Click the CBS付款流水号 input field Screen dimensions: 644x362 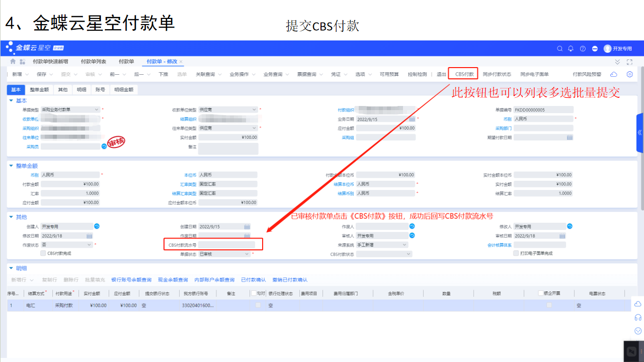click(226, 245)
